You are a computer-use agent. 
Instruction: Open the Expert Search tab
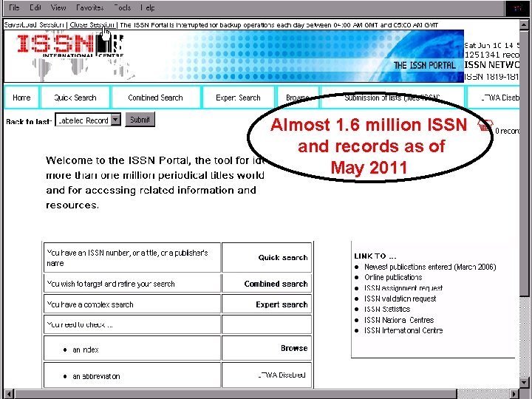238,98
